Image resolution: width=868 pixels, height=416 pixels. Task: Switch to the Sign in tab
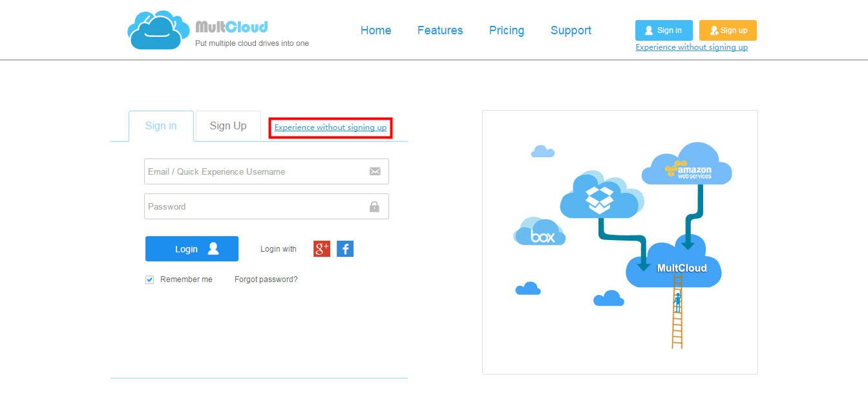[161, 126]
